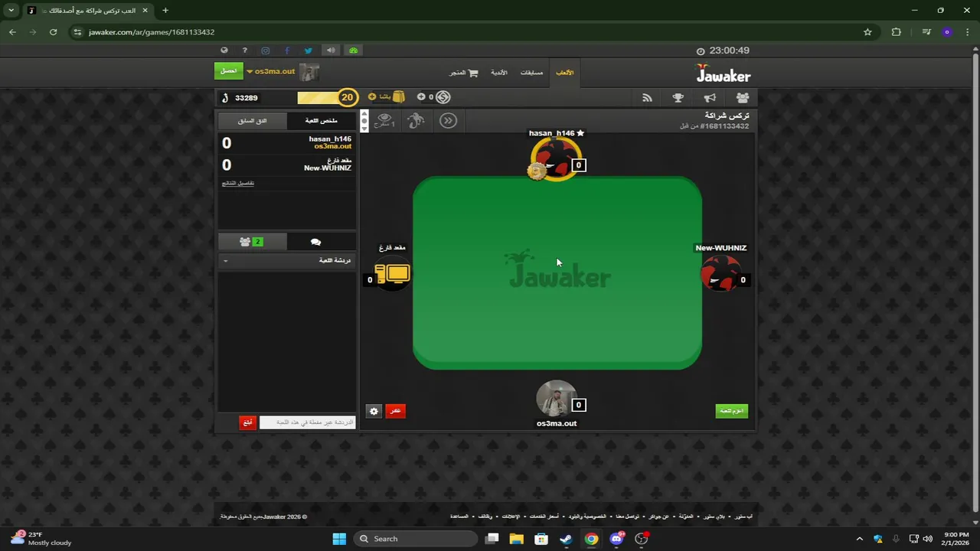This screenshot has height=551, width=980.
Task: Click the 33289 tokens balance
Action: 240,98
